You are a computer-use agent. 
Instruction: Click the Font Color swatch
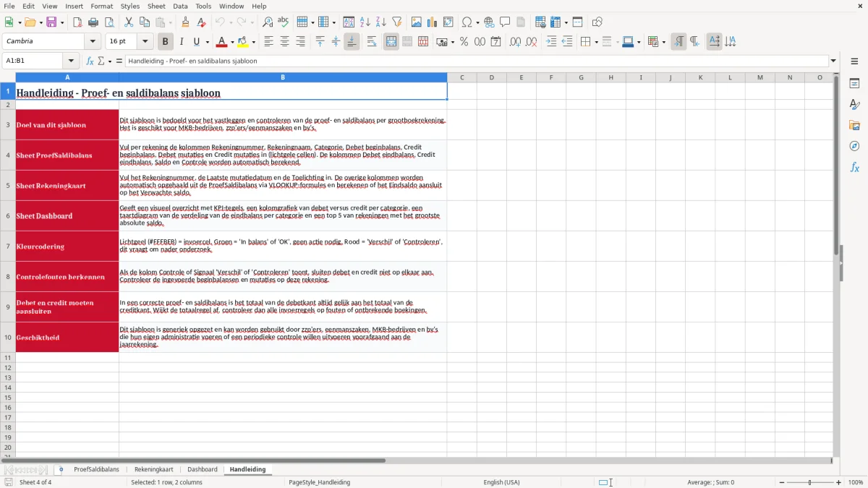click(x=222, y=42)
